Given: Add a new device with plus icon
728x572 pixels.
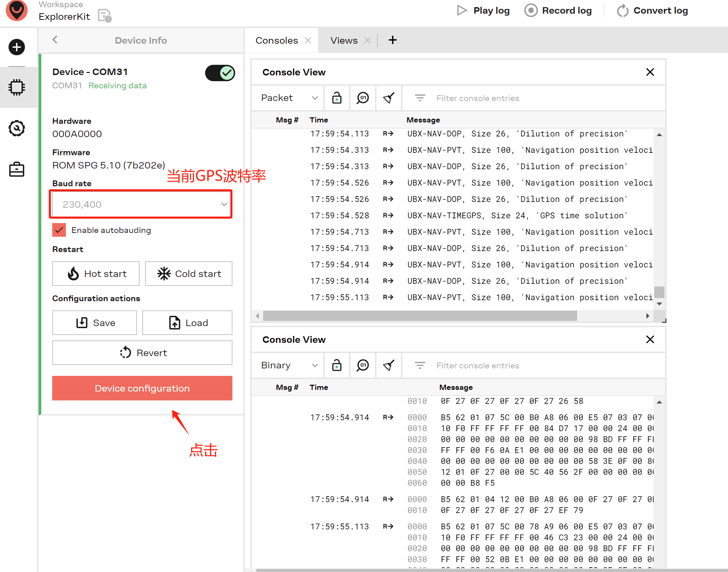Looking at the screenshot, I should (x=17, y=47).
